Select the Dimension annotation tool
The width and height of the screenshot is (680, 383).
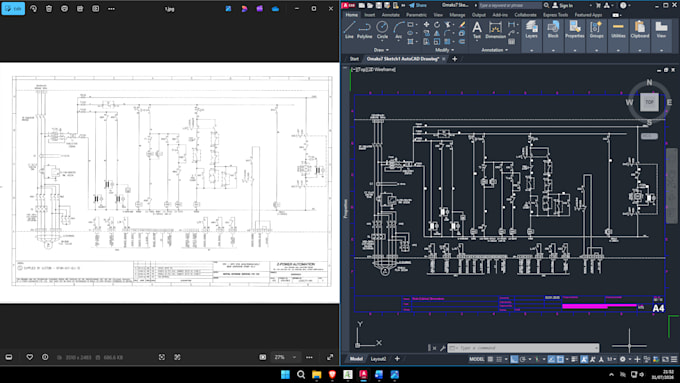[495, 30]
